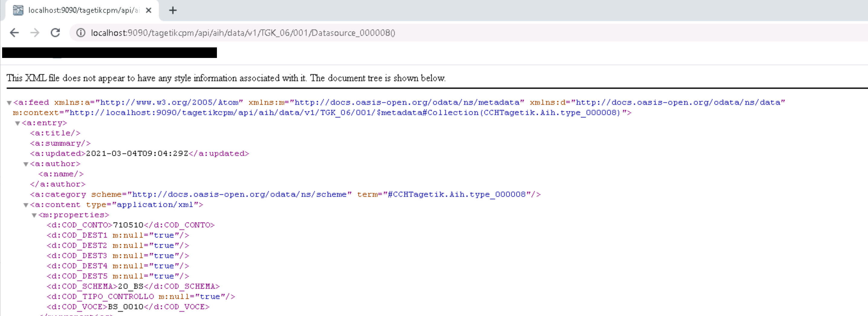
Task: Select the a:title element line
Action: click(55, 133)
